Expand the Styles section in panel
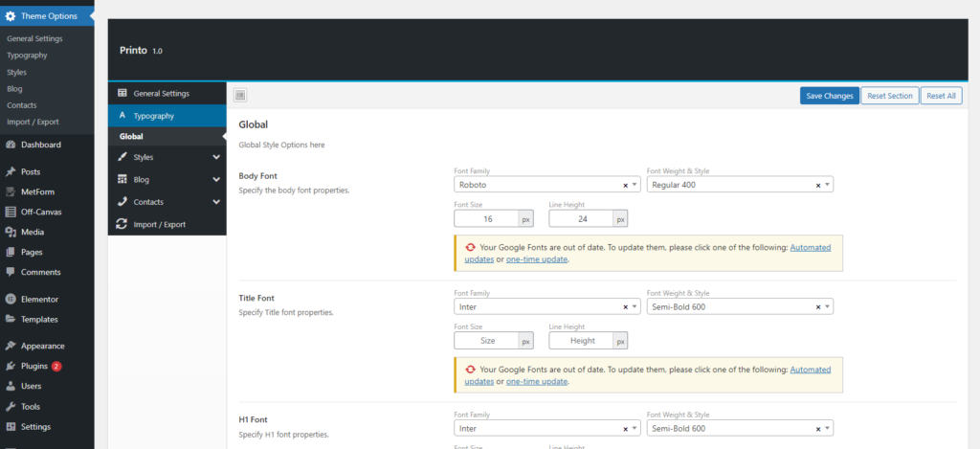The width and height of the screenshot is (980, 449). tap(216, 157)
